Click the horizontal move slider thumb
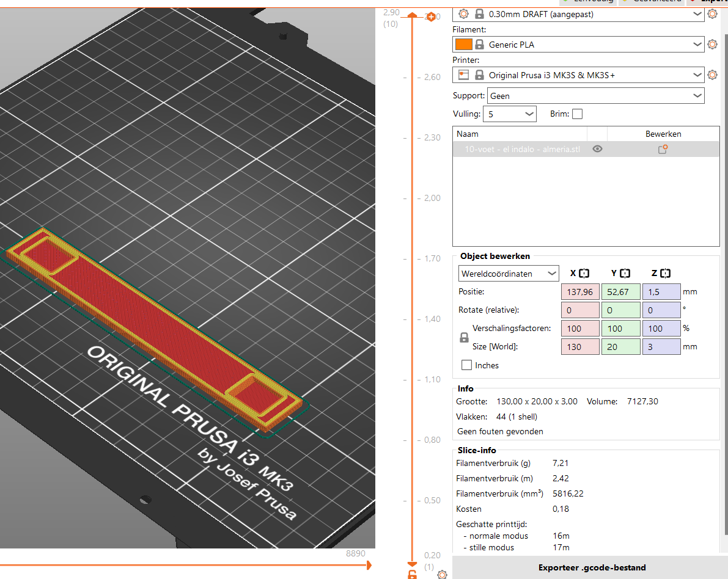The height and width of the screenshot is (579, 728). (x=369, y=565)
